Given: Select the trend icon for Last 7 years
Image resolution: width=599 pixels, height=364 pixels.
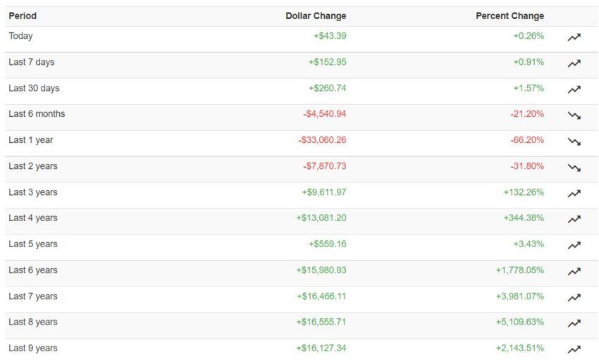Looking at the screenshot, I should [574, 297].
